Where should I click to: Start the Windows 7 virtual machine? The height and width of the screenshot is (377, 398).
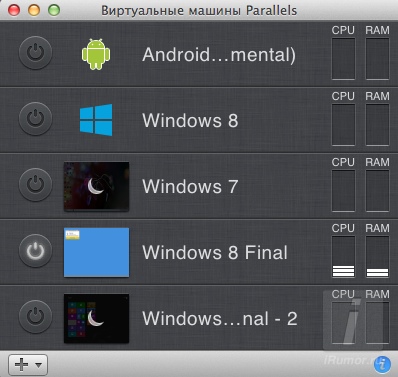(x=35, y=185)
